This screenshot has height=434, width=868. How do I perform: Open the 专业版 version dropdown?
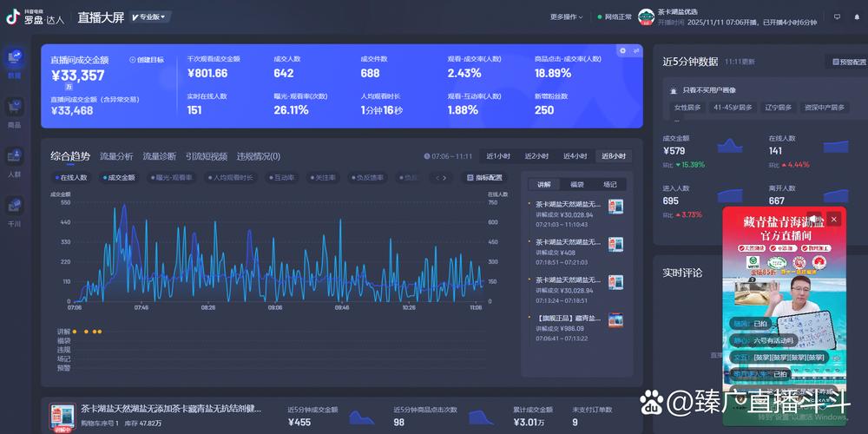149,17
